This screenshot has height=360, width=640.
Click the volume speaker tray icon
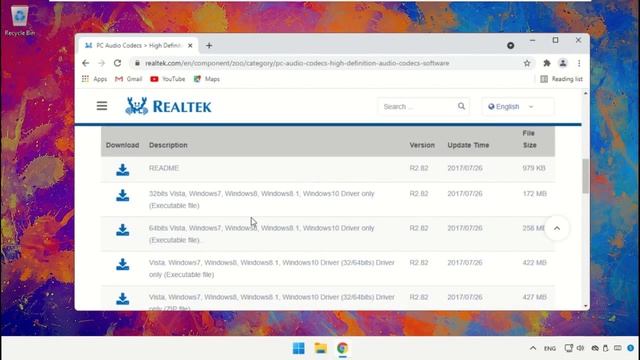pos(580,348)
